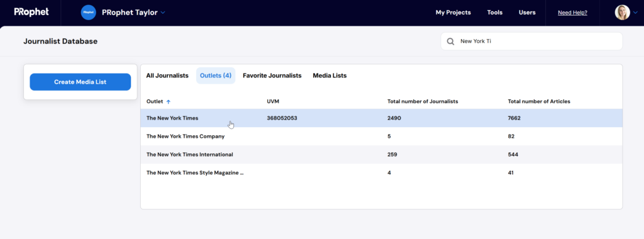
Task: Click the user profile avatar
Action: (622, 13)
